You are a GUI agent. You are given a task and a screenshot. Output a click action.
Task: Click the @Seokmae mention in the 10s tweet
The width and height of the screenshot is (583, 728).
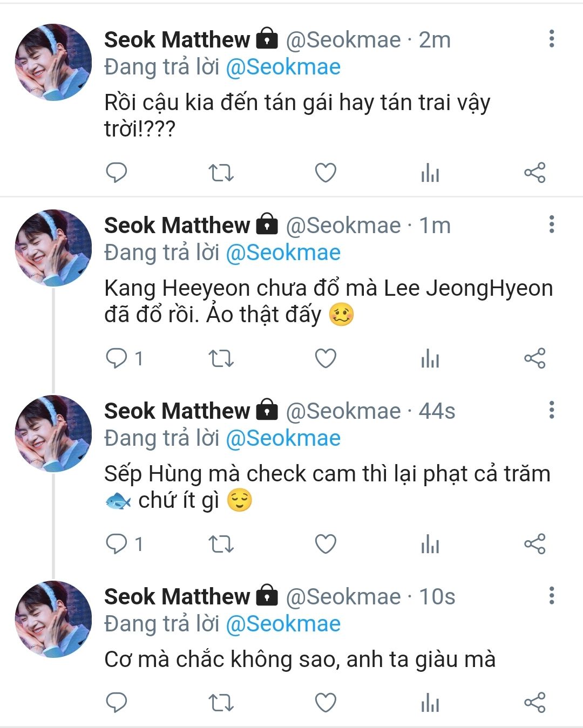click(x=283, y=624)
